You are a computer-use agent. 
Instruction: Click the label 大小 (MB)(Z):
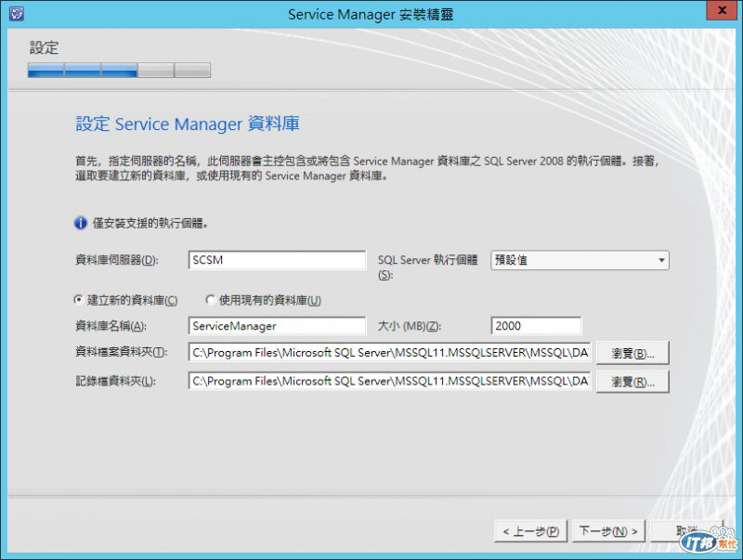tap(410, 326)
